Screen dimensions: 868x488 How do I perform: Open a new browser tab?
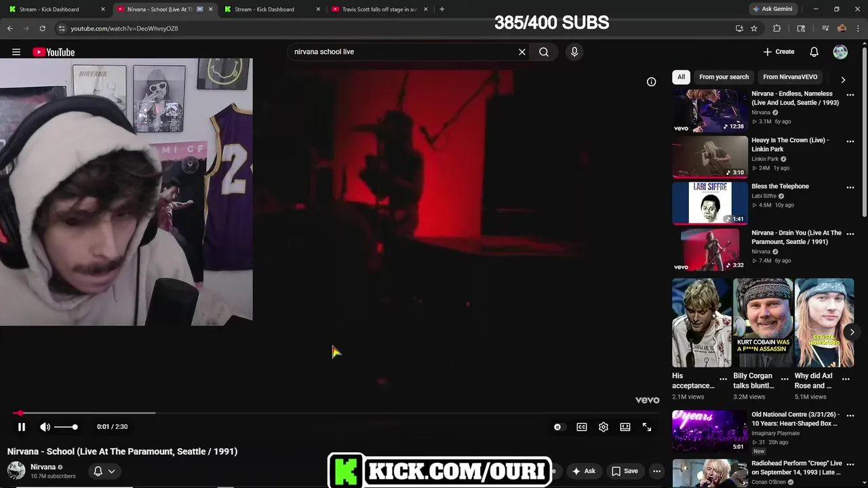pos(442,9)
